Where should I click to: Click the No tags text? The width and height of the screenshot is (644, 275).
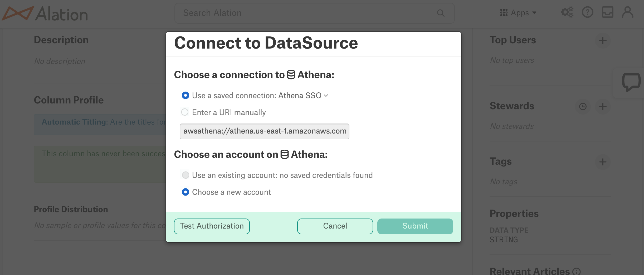[504, 182]
